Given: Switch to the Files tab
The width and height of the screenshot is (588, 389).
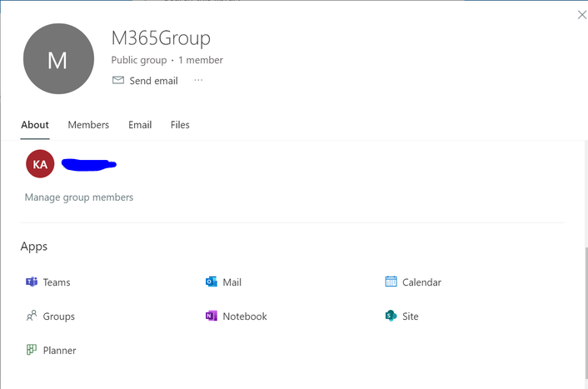Looking at the screenshot, I should (x=180, y=125).
